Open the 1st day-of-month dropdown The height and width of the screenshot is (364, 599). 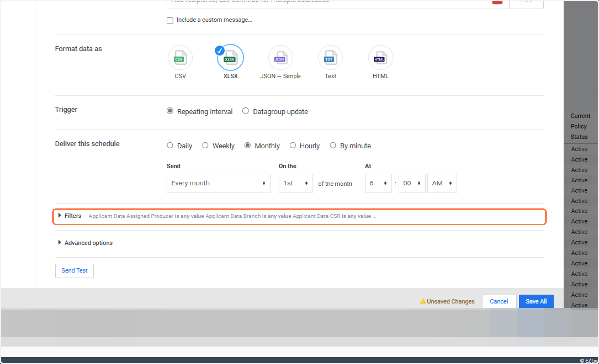296,183
